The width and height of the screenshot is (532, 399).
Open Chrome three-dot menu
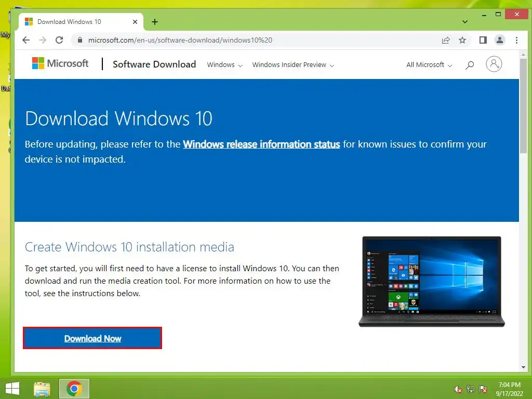click(x=516, y=40)
